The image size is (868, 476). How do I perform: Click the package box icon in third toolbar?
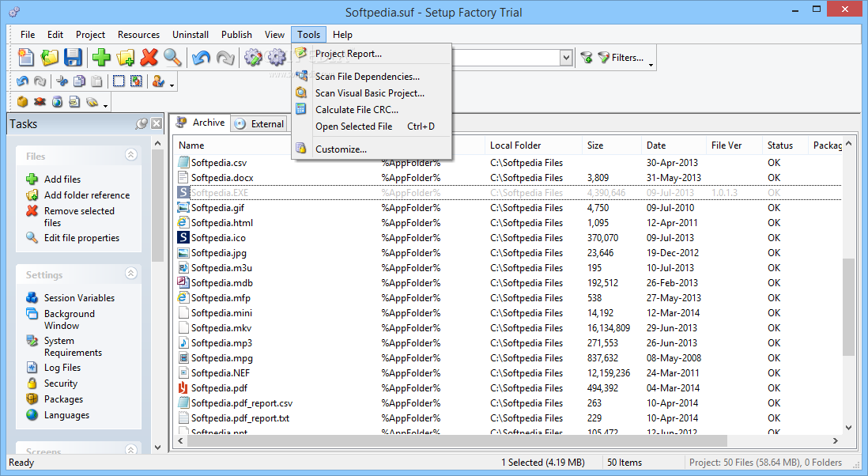(x=22, y=102)
